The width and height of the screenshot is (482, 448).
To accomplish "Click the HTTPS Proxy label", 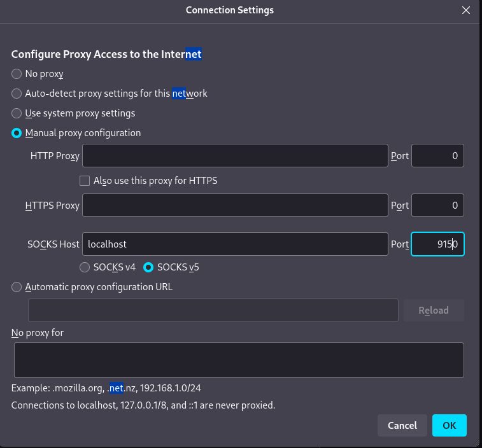I will (x=52, y=206).
